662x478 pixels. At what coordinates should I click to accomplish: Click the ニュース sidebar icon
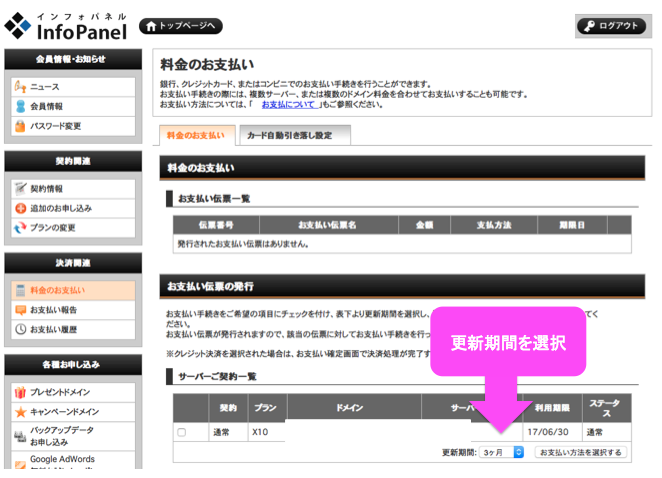20,87
